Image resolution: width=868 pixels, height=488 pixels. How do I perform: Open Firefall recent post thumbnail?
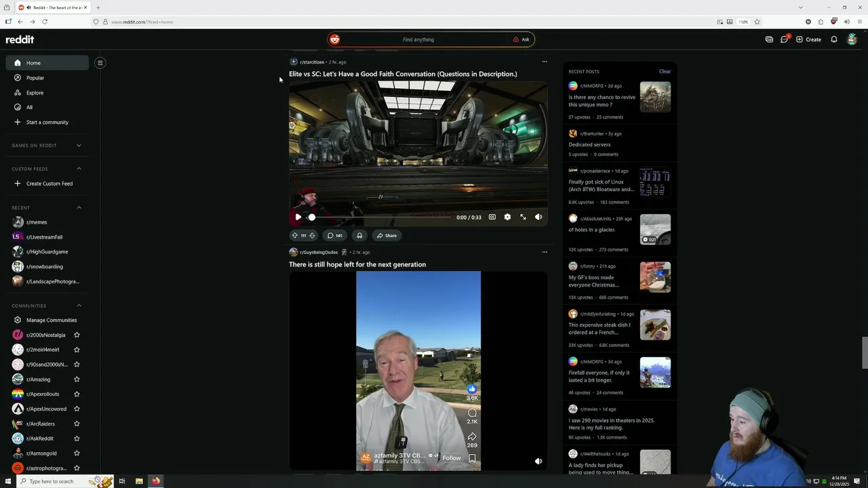pos(655,372)
